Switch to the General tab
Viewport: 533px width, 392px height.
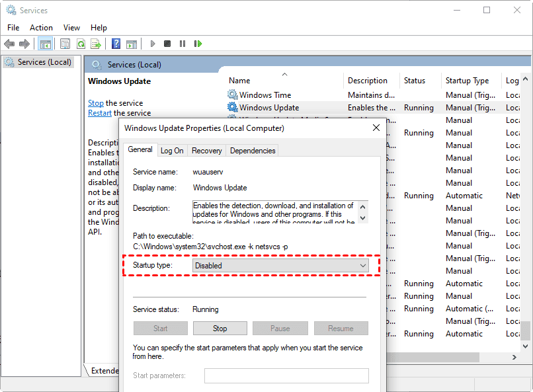140,149
